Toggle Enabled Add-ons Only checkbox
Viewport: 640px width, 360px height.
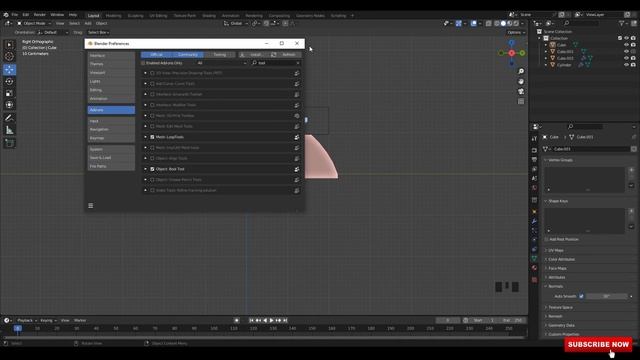[x=143, y=63]
